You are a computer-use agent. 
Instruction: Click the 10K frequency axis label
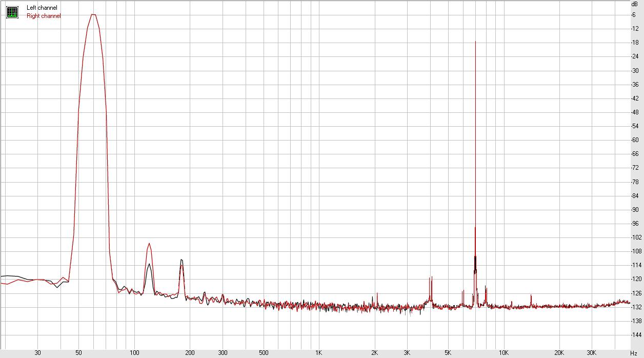click(504, 353)
